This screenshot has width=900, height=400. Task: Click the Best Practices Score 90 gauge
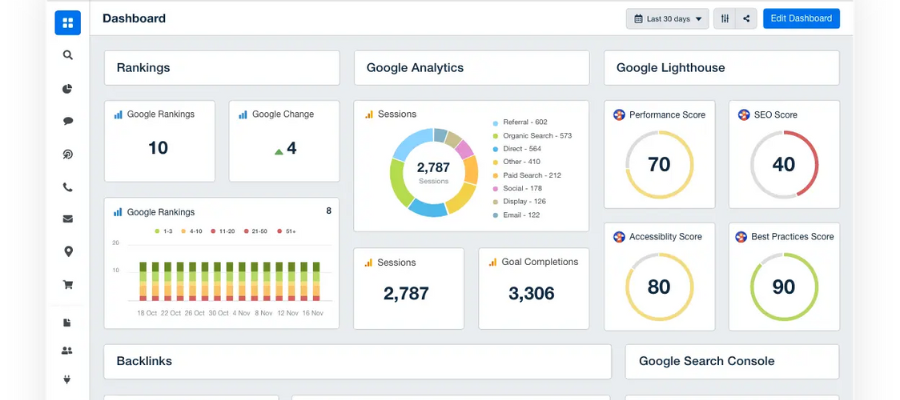784,287
